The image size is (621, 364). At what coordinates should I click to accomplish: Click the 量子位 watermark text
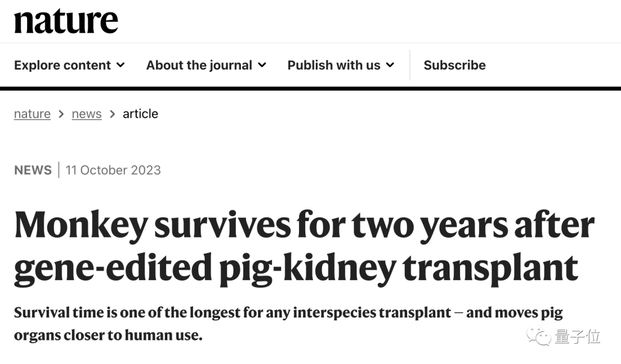577,337
